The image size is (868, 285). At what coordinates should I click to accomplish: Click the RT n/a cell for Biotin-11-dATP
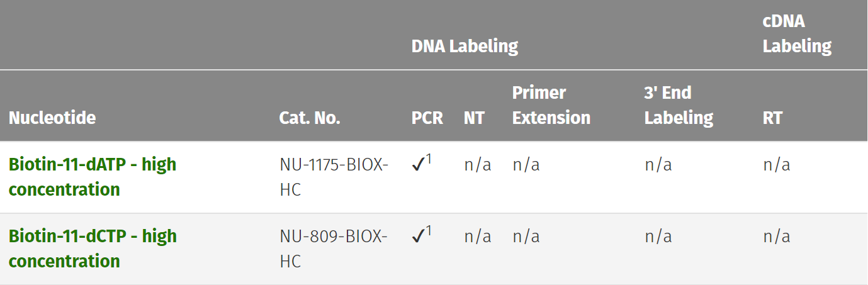pos(777,165)
